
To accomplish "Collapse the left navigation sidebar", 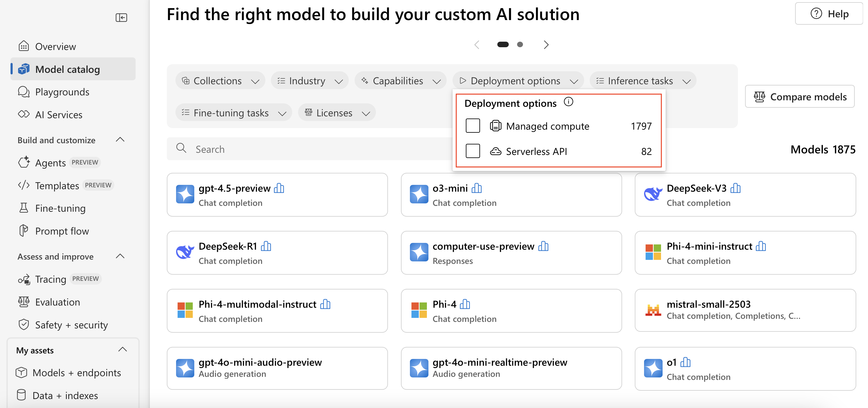I will tap(121, 17).
